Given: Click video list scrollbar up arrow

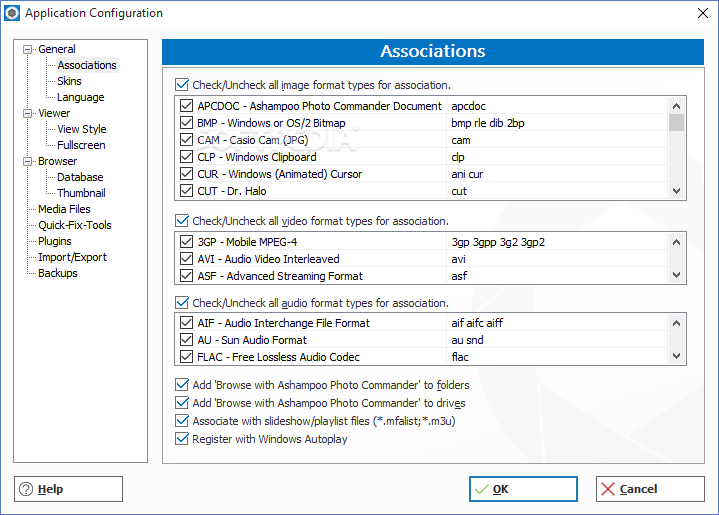Looking at the screenshot, I should (x=676, y=242).
